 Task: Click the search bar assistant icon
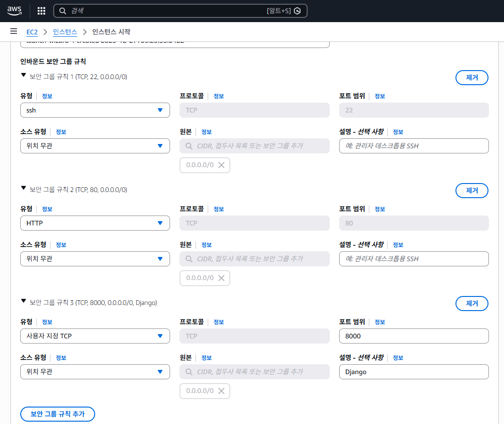[297, 11]
